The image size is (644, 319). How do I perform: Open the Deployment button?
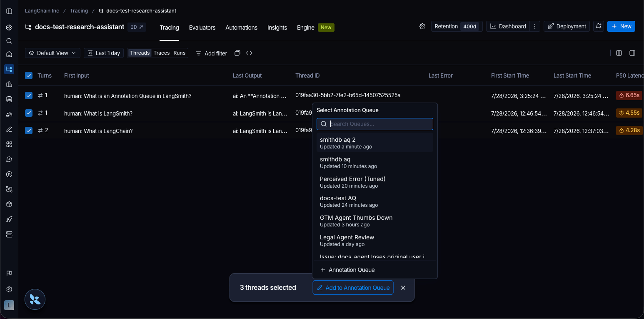(x=567, y=26)
